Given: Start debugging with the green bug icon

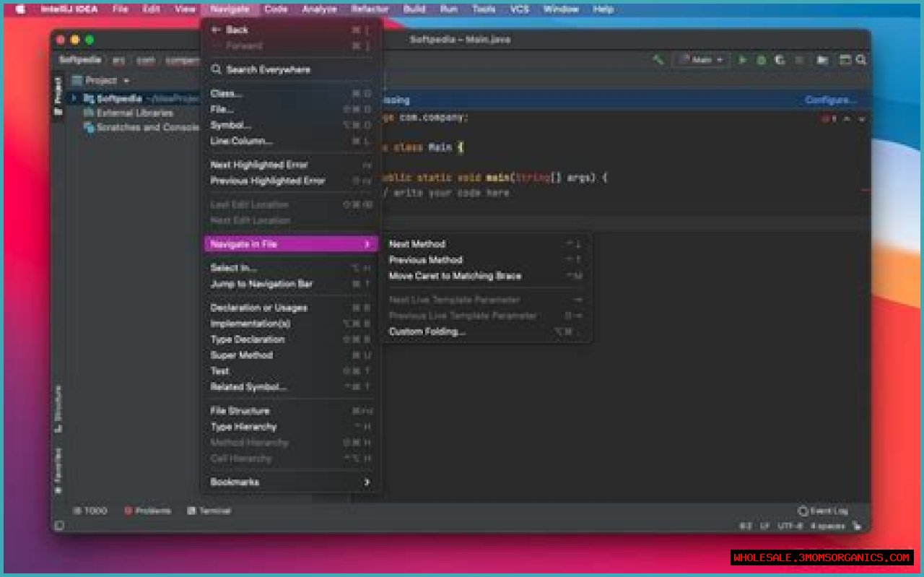Looking at the screenshot, I should point(761,60).
